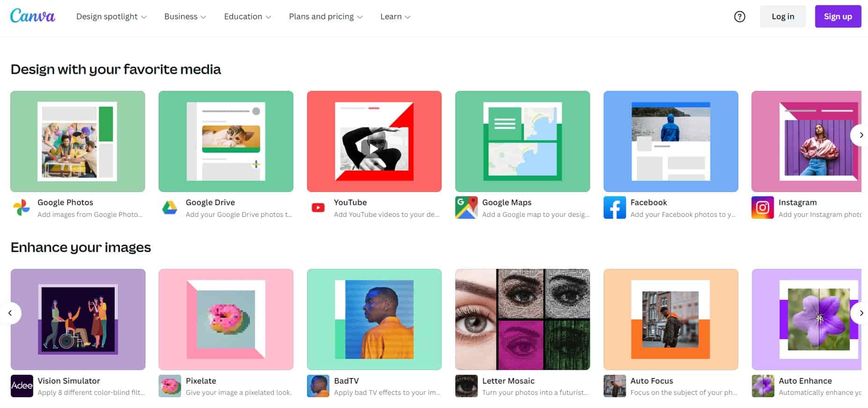Screen dimensions: 868x408
Task: Select the Vision Simulator purple preview card
Action: pyautogui.click(x=78, y=319)
